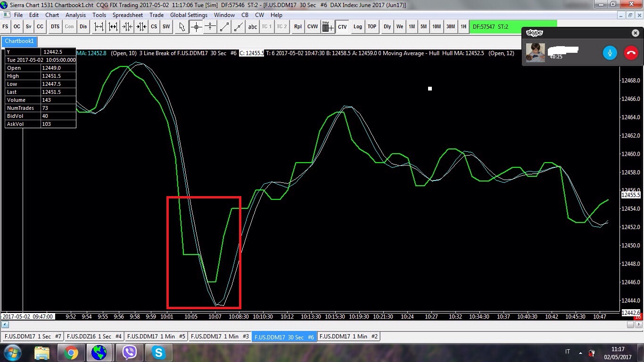
Task: Open File Explorer from the taskbar
Action: [x=42, y=353]
